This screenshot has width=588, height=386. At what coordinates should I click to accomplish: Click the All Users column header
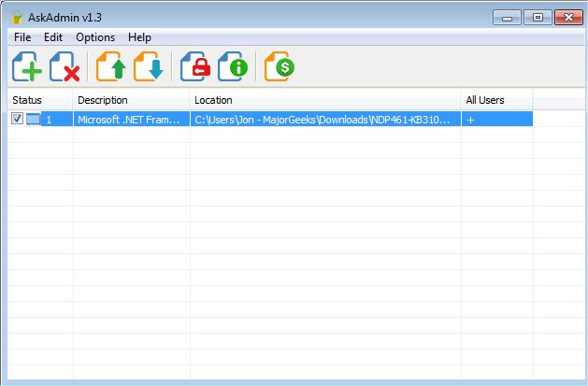[x=496, y=100]
